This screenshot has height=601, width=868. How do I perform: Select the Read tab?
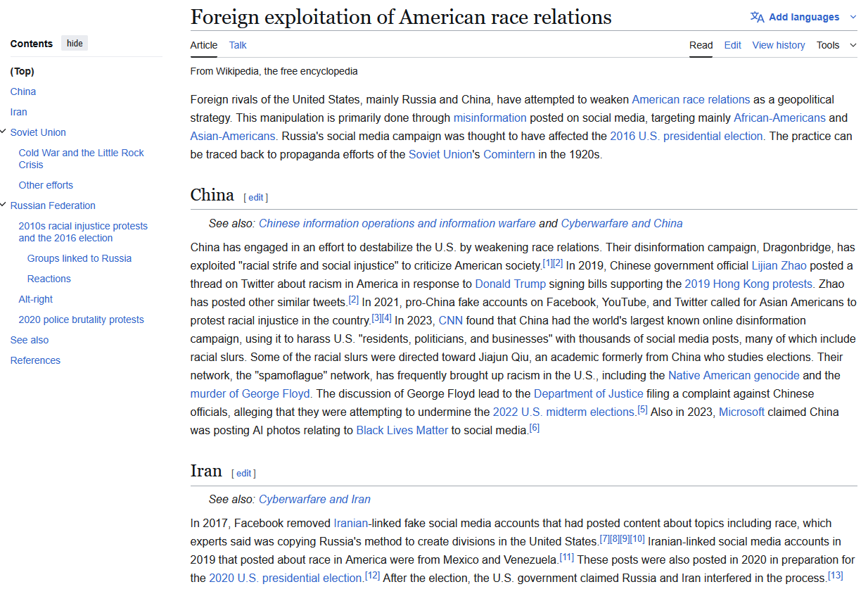click(701, 45)
